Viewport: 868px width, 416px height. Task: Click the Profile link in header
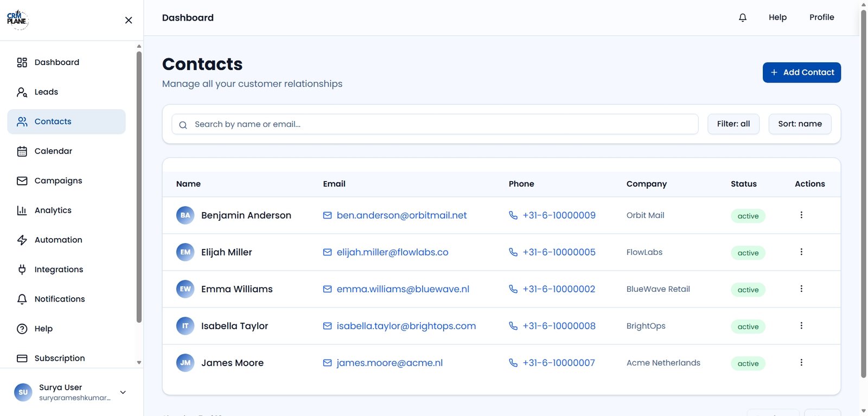click(821, 17)
